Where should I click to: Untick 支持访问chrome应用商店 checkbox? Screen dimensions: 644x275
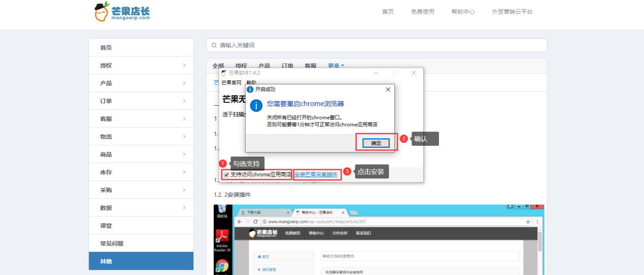[x=226, y=175]
